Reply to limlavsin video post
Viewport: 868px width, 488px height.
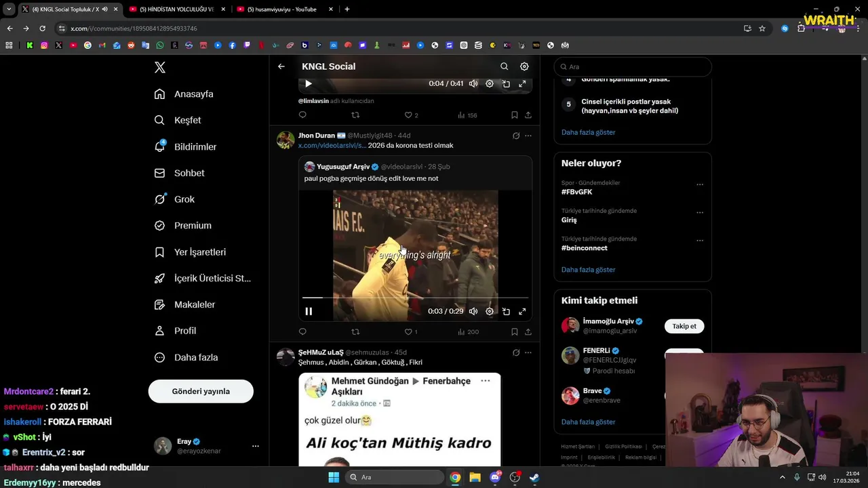tap(302, 115)
